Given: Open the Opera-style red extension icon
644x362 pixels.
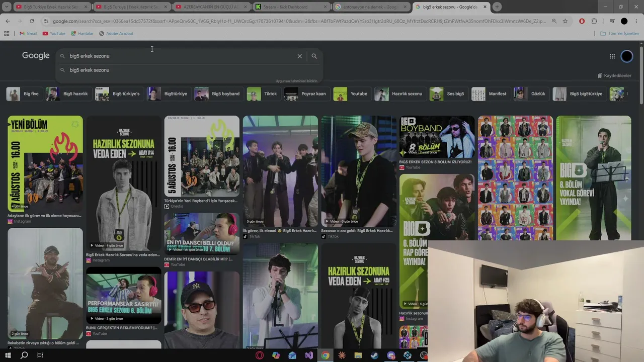Looking at the screenshot, I should tap(582, 21).
